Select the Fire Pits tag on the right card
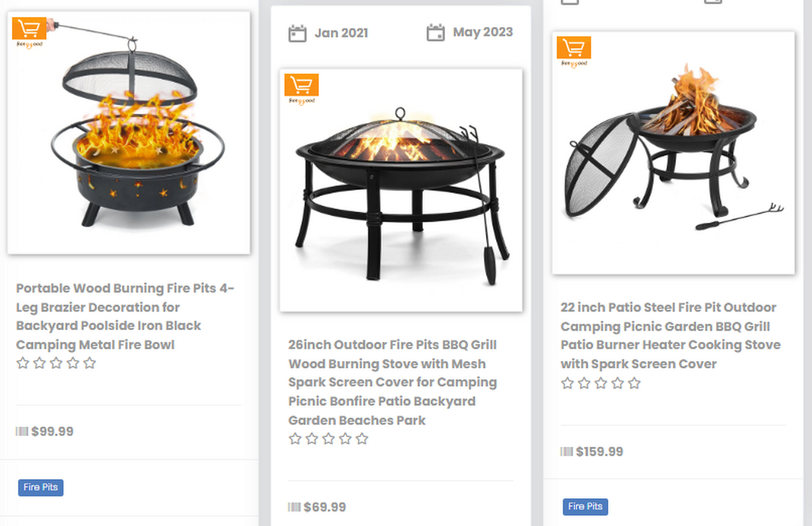Image resolution: width=812 pixels, height=526 pixels. point(585,506)
